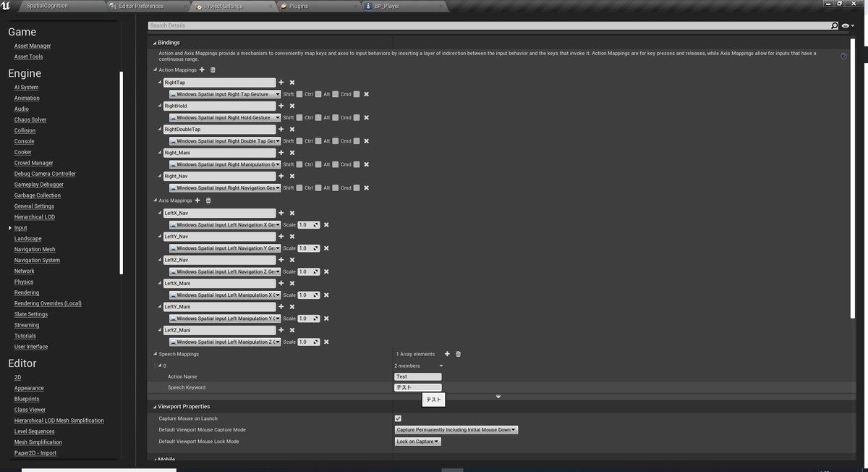Click the Action Name Test field
868x472 pixels.
pyautogui.click(x=417, y=376)
